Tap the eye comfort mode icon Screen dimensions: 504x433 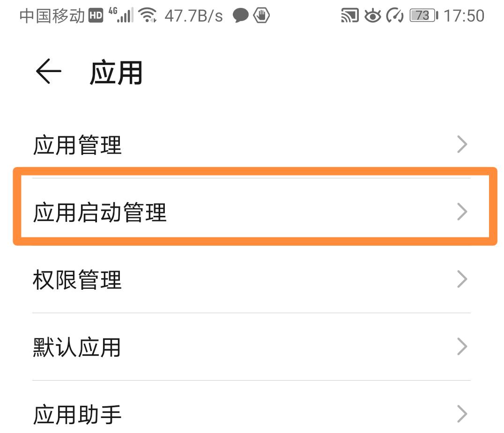pos(372,15)
